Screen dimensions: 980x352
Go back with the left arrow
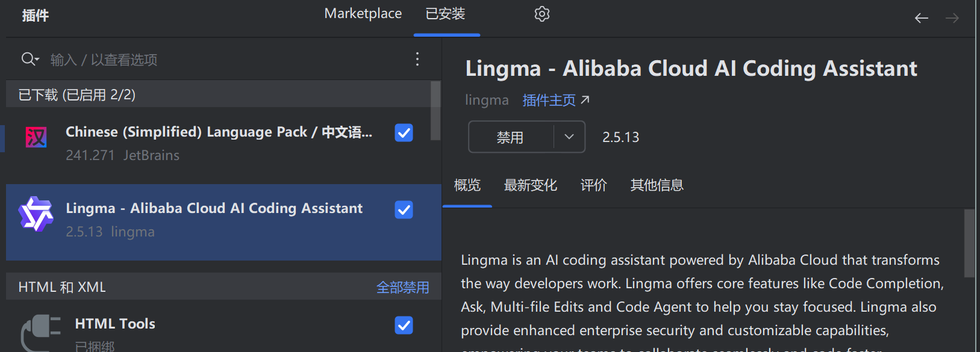(x=922, y=18)
